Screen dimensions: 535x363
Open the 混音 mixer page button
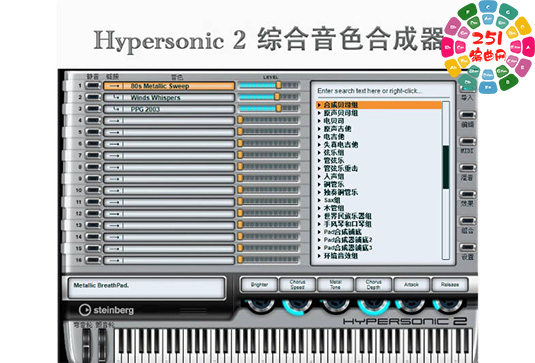[x=467, y=168]
